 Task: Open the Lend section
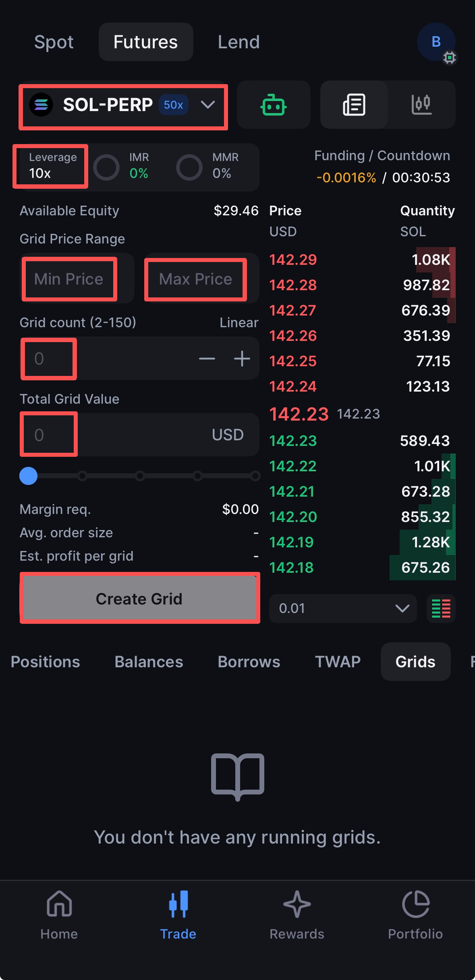(239, 42)
